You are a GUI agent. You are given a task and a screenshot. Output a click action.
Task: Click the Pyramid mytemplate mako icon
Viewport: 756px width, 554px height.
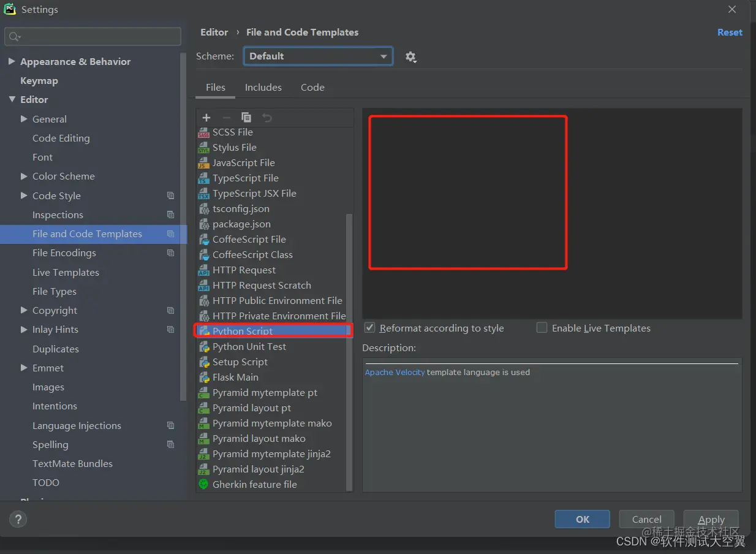(x=203, y=423)
